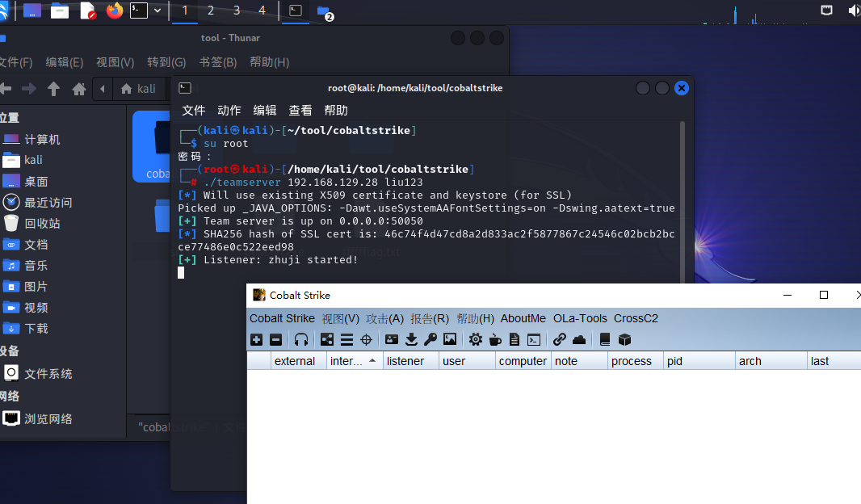Screen dimensions: 861x504
Task: Switch to session table view icon
Action: (x=346, y=340)
